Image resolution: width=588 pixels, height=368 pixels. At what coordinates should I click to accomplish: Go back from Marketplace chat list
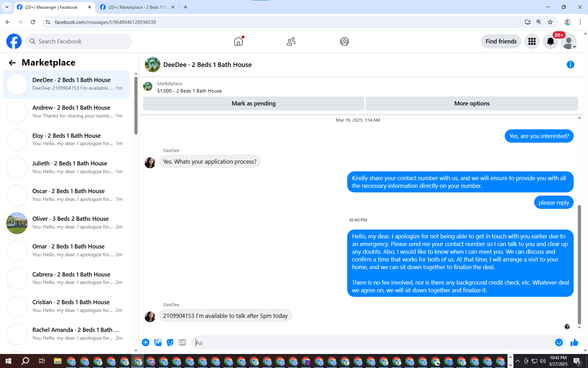(12, 63)
